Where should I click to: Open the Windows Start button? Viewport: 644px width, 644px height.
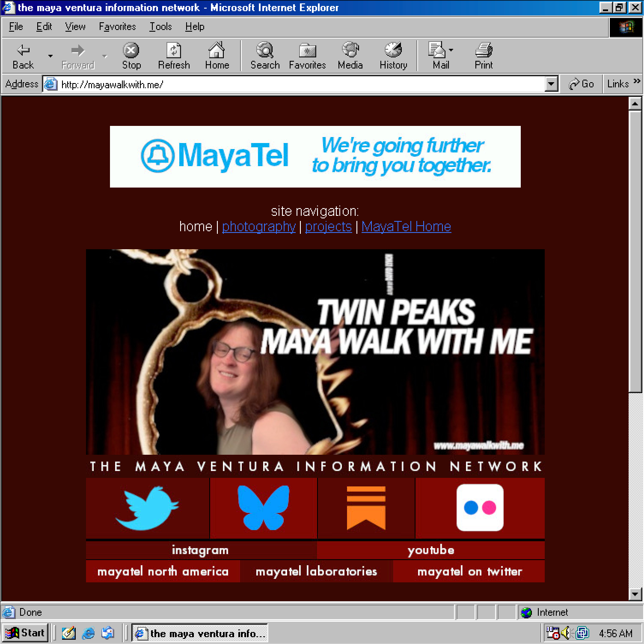click(x=26, y=633)
